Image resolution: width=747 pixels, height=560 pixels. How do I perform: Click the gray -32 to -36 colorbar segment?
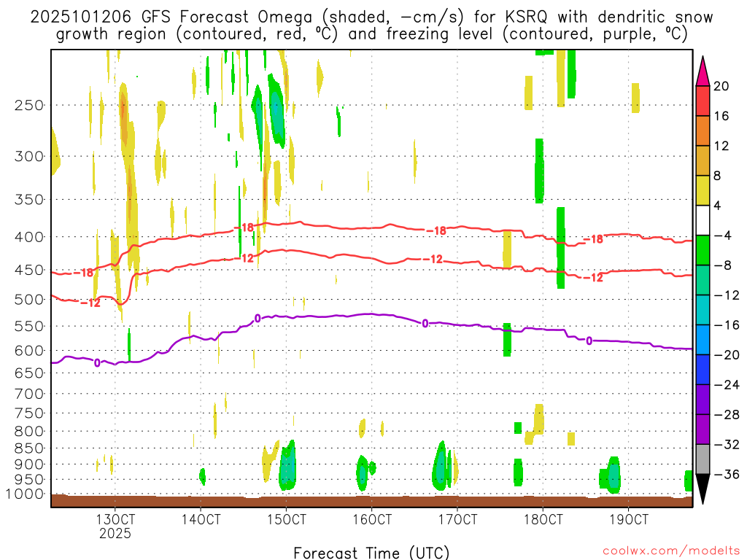[x=703, y=459]
